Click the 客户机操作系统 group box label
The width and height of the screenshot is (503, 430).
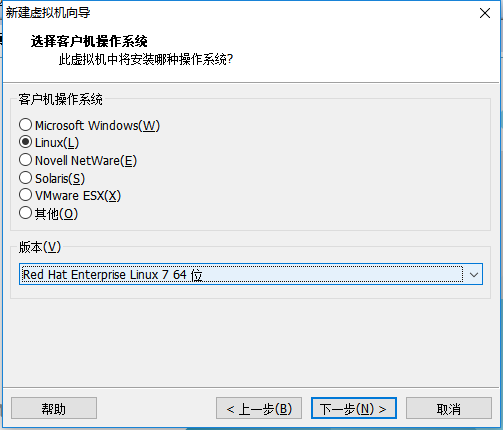pos(60,99)
